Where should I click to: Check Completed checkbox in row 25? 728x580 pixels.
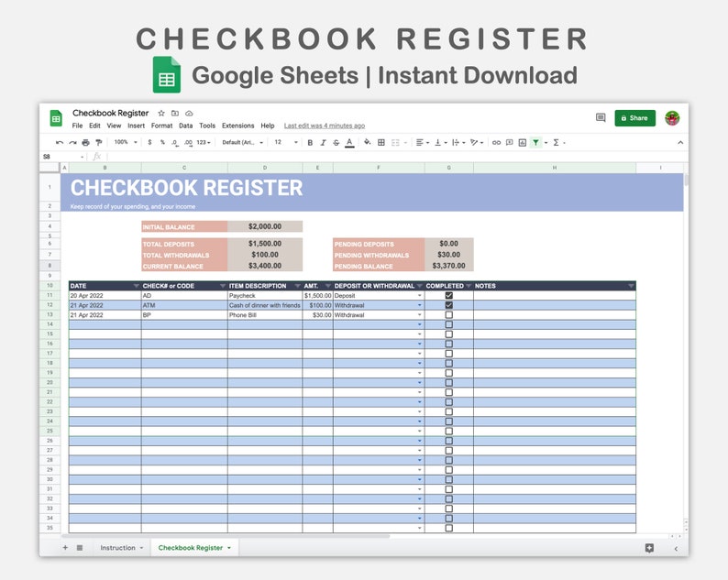449,431
